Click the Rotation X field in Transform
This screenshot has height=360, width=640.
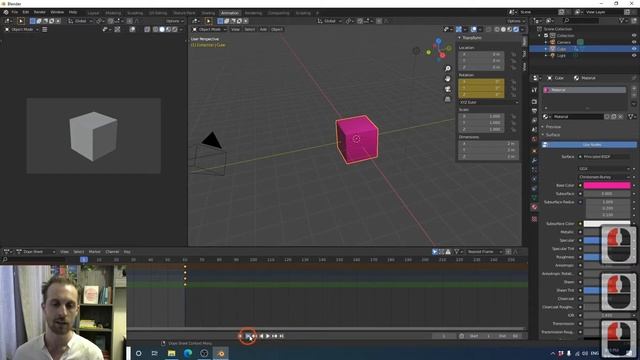tap(481, 82)
